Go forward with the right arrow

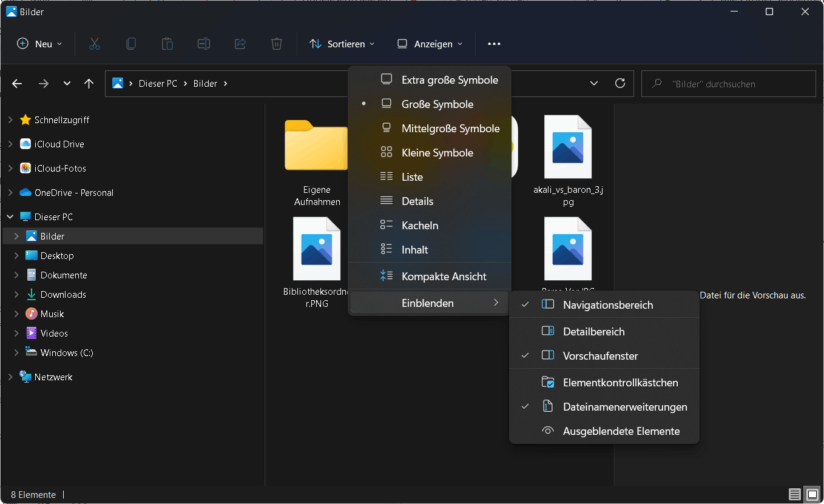pyautogui.click(x=43, y=84)
